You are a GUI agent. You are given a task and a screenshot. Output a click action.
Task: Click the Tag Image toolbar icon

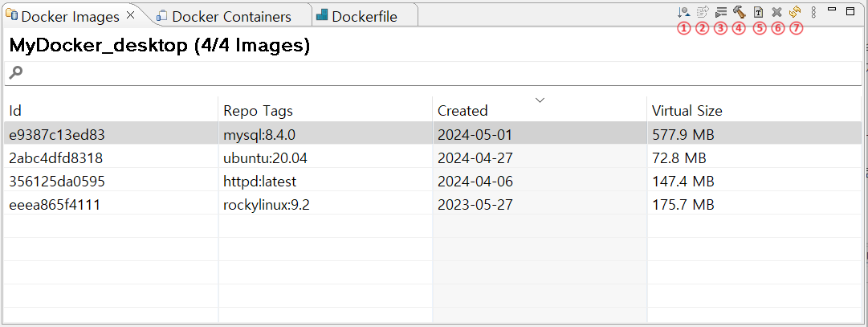coord(758,13)
